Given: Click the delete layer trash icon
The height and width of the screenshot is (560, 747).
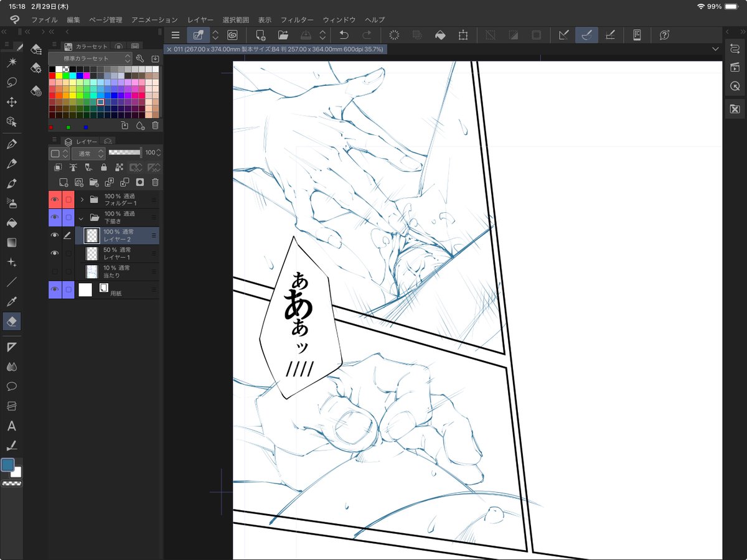Looking at the screenshot, I should [x=156, y=182].
